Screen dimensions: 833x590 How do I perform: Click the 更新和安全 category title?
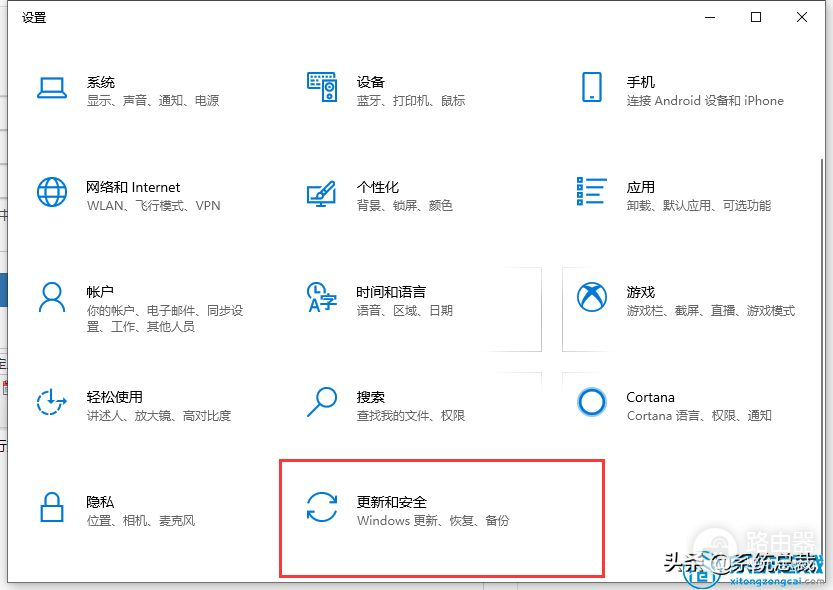point(392,502)
